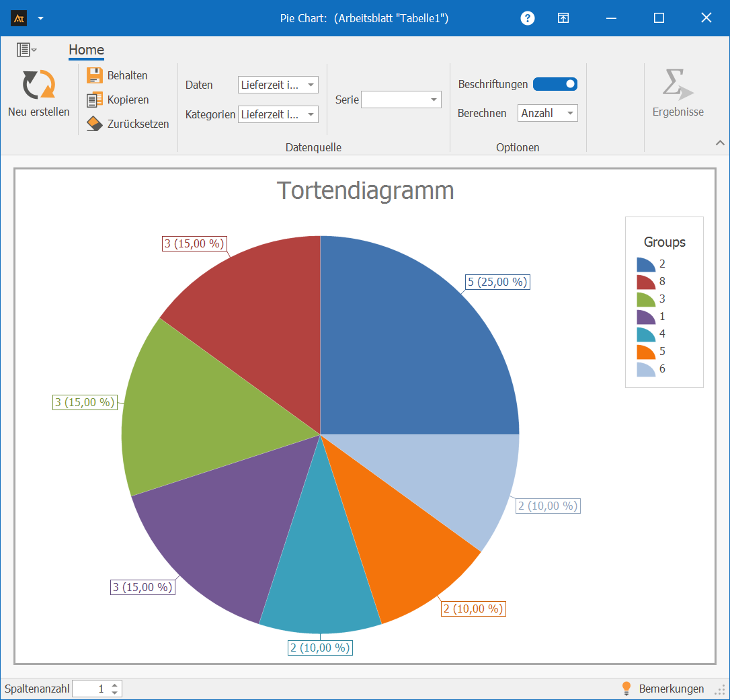This screenshot has height=700, width=730.
Task: Open the application menu list icon
Action: pyautogui.click(x=26, y=50)
